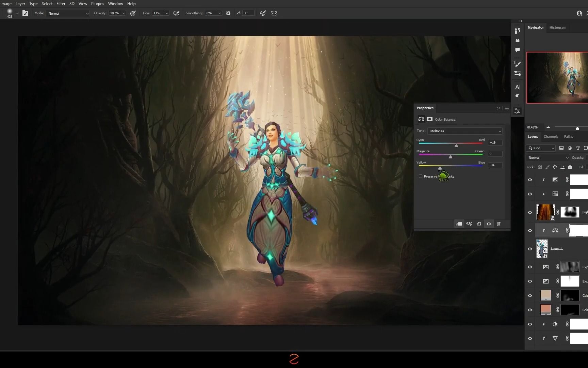Select the Layer 1 character thumbnail
The height and width of the screenshot is (368, 588).
coord(542,249)
